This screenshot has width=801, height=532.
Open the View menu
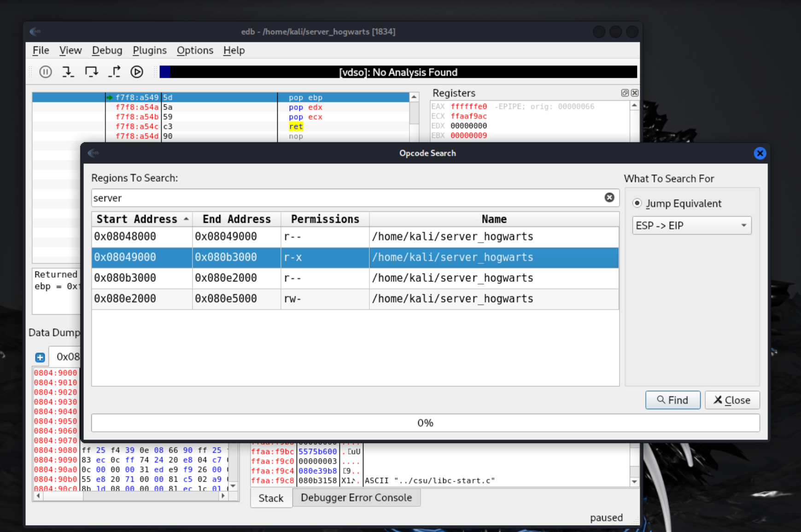coord(70,50)
